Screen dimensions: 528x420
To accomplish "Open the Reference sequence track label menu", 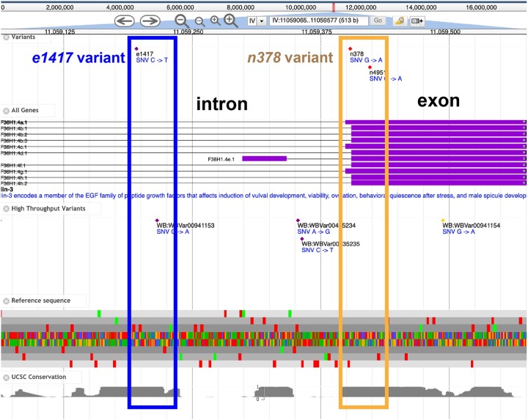I will 41,301.
